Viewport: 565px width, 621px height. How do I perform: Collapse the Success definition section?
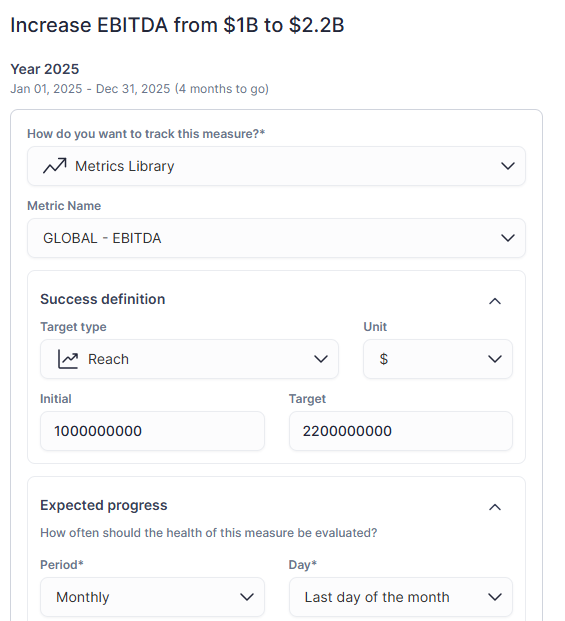click(495, 301)
